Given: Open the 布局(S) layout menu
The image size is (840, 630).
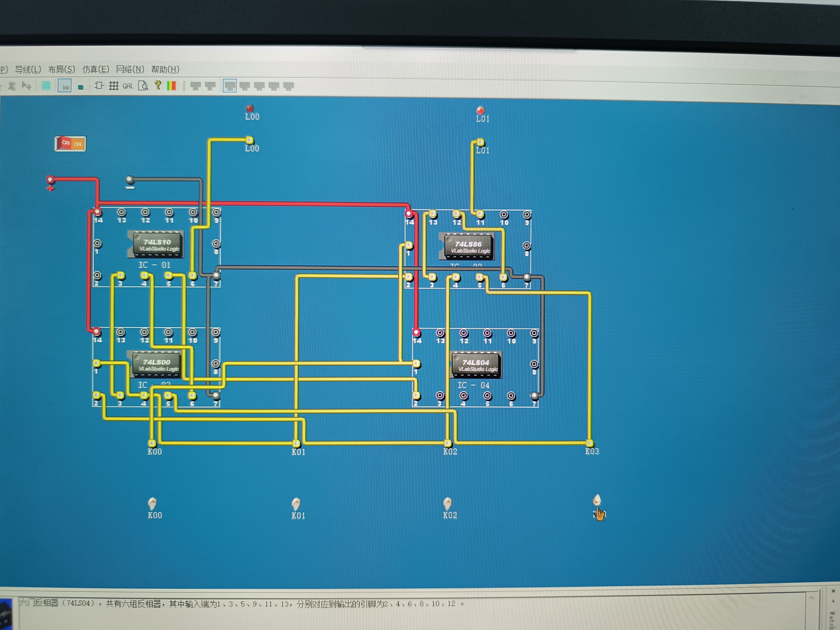Looking at the screenshot, I should (62, 70).
